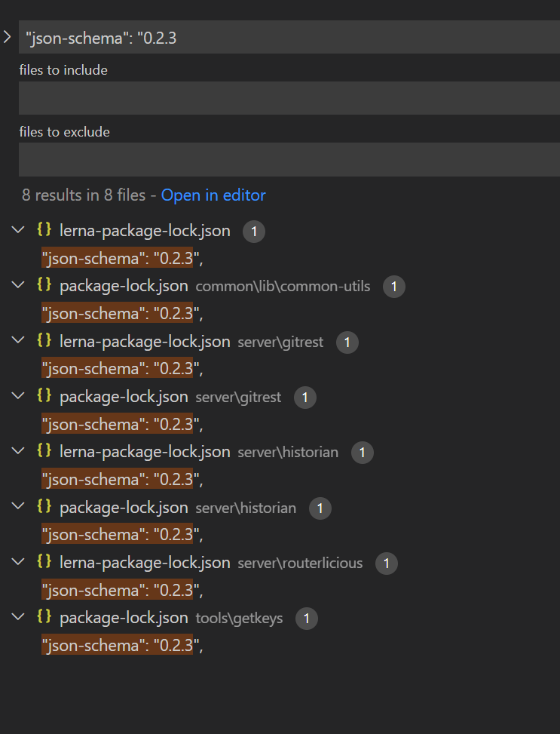Focus the files to exclude field
This screenshot has height=734, width=560.
coord(289,160)
